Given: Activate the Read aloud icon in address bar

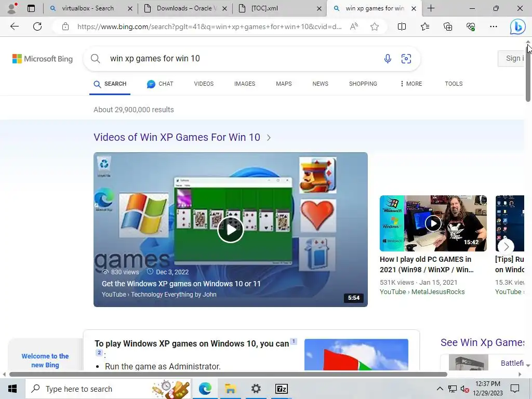Looking at the screenshot, I should [x=354, y=26].
